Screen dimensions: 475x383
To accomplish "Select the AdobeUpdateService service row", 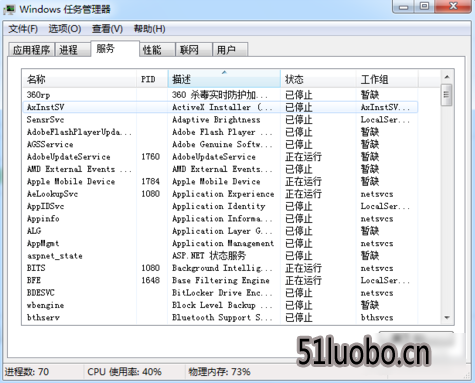I will point(220,157).
